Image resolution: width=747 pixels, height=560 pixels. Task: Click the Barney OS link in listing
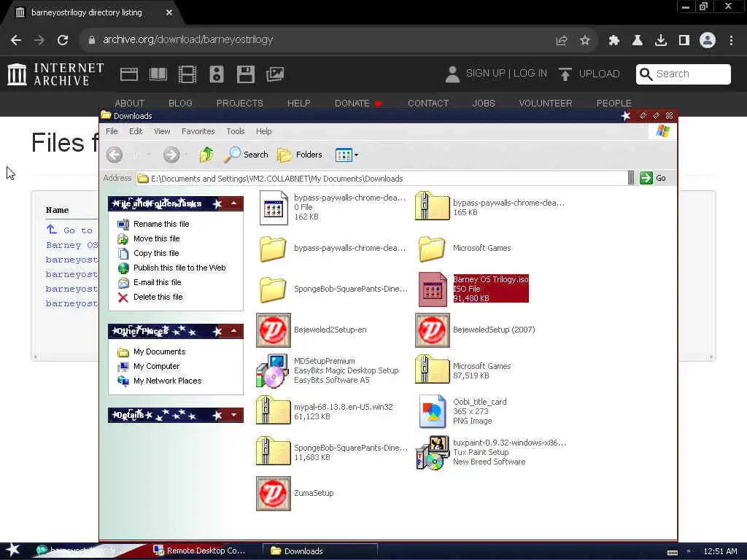[72, 245]
